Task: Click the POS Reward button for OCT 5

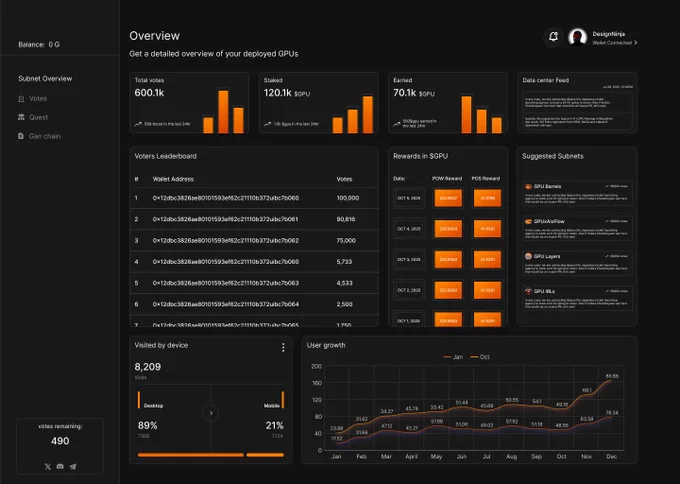Action: [487, 198]
